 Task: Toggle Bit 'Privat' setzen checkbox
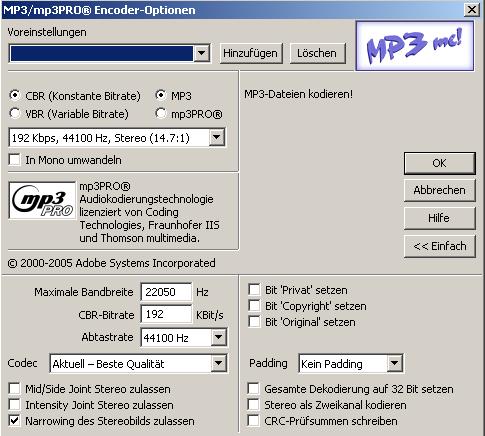254,289
